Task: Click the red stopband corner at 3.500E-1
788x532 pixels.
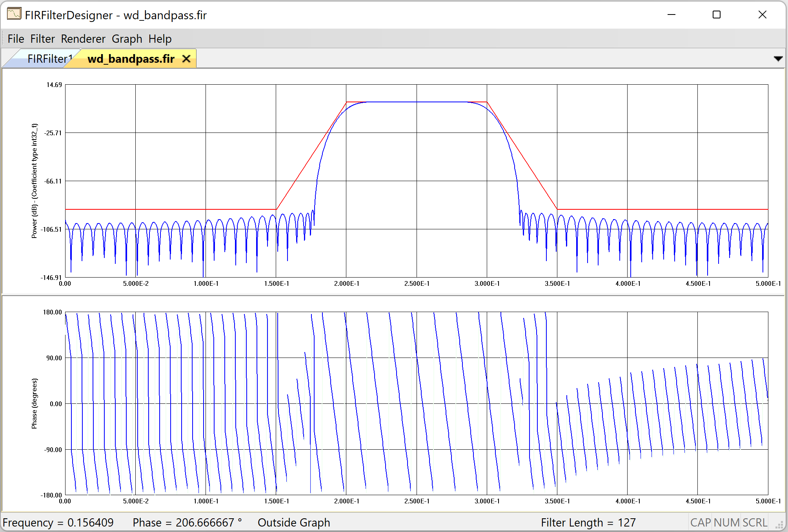Action: coord(557,209)
